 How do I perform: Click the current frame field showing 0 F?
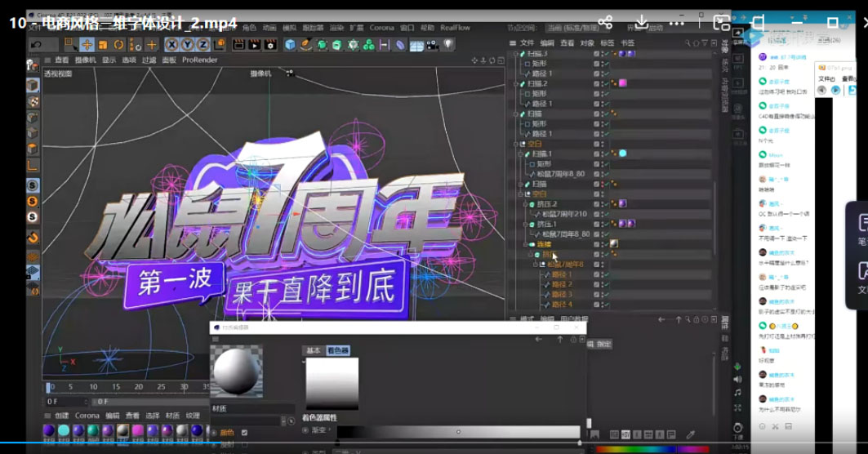click(66, 402)
